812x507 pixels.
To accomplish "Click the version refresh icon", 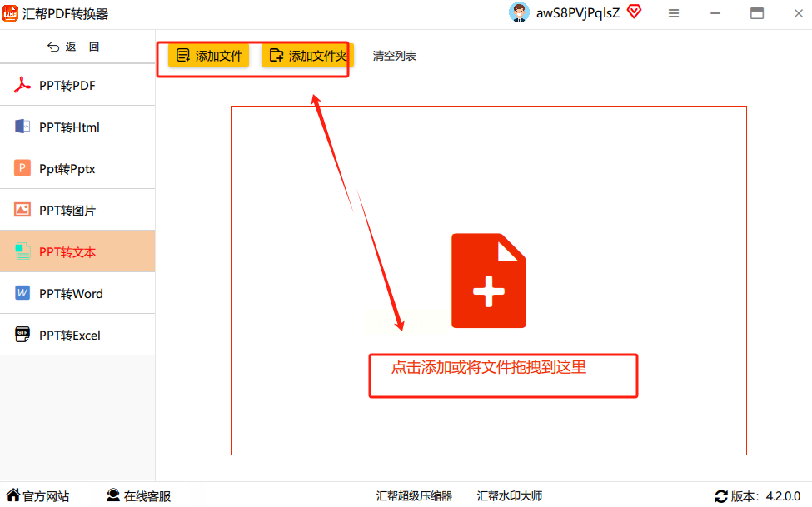I will point(721,496).
